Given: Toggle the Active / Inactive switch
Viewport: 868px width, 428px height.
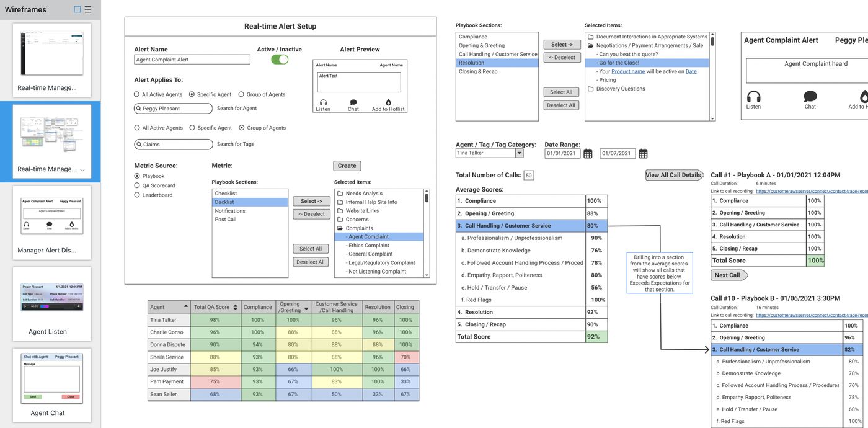Looking at the screenshot, I should (x=280, y=60).
